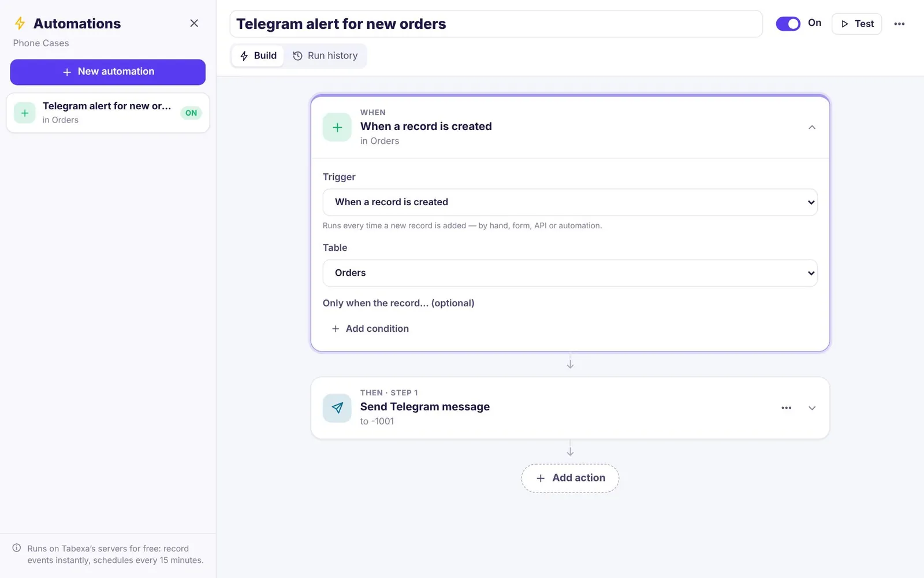Create a new automation

108,72
